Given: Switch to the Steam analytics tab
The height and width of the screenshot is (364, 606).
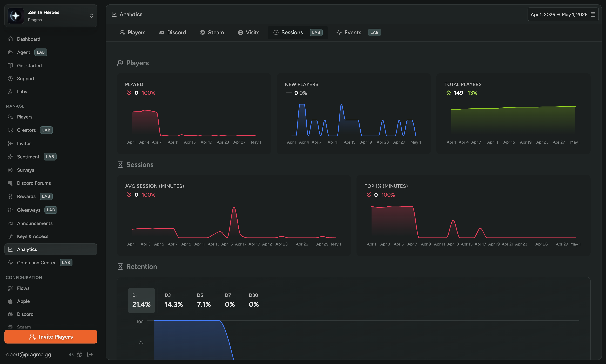Looking at the screenshot, I should (x=212, y=32).
